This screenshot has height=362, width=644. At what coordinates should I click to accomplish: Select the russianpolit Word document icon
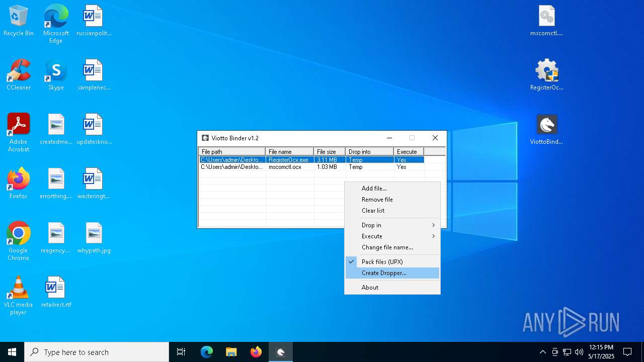(x=94, y=21)
